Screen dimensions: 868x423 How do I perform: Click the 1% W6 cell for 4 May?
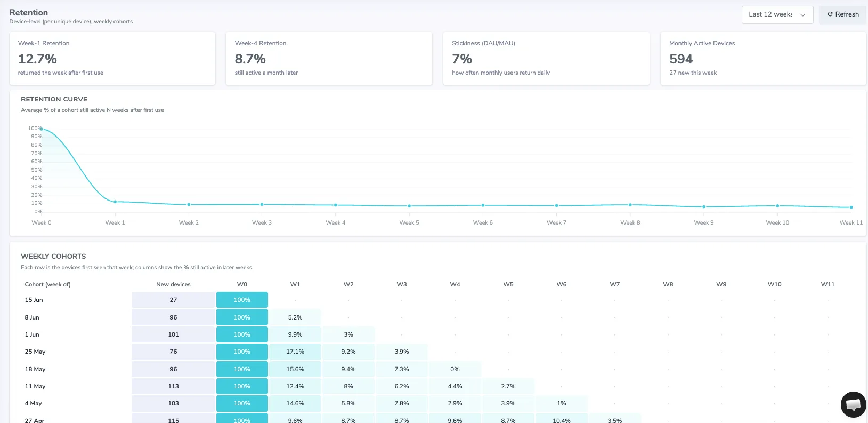[562, 403]
